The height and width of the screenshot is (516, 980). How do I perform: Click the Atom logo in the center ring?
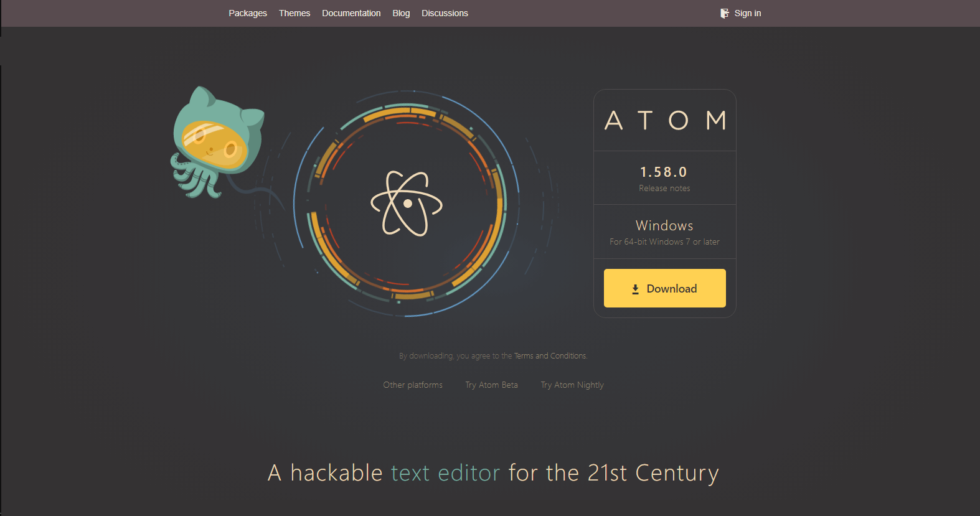click(x=407, y=204)
